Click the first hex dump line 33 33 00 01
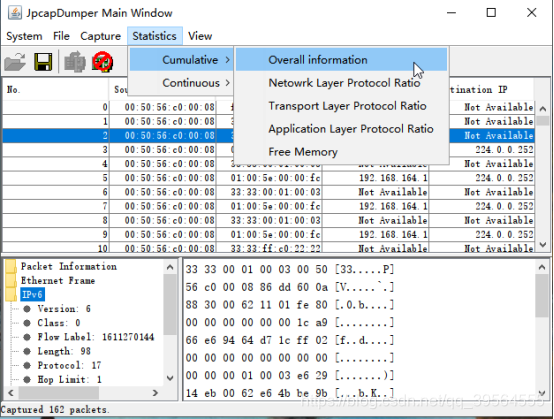 click(290, 269)
